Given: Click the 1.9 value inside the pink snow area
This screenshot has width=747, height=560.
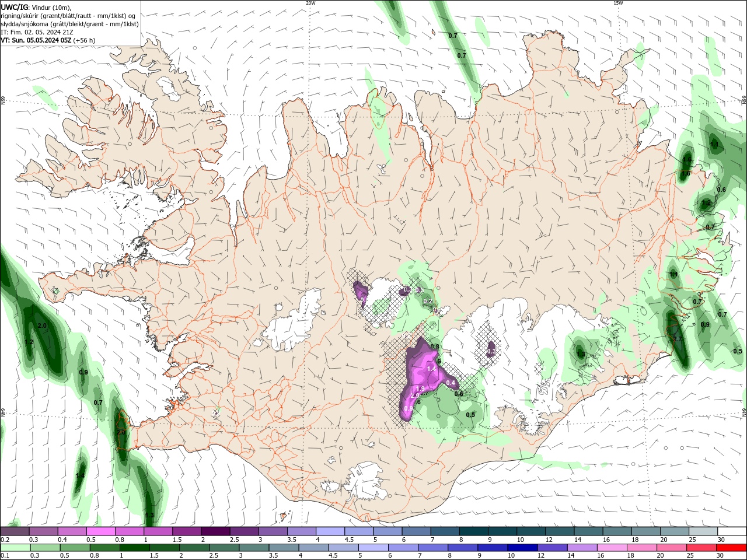Looking at the screenshot, I should pyautogui.click(x=420, y=389).
